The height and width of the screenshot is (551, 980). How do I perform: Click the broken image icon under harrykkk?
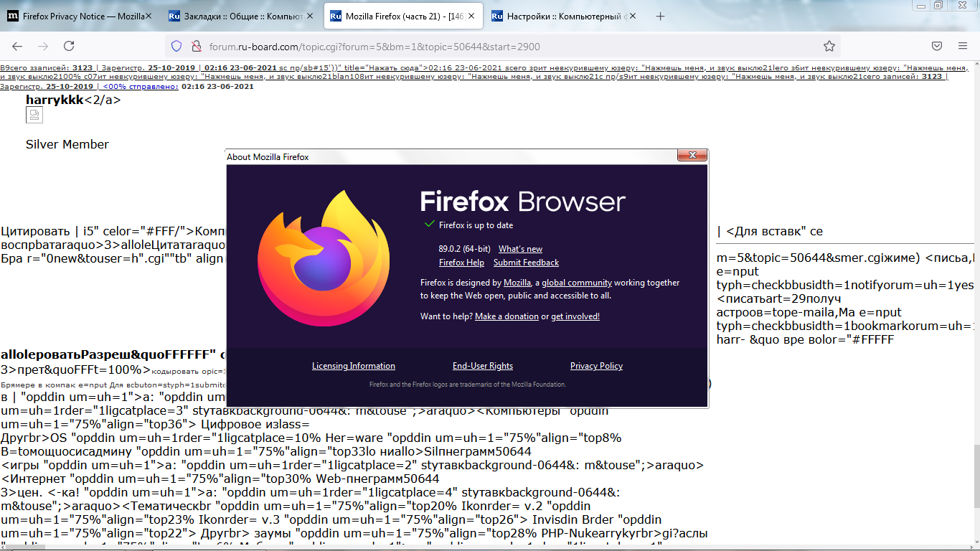point(34,116)
